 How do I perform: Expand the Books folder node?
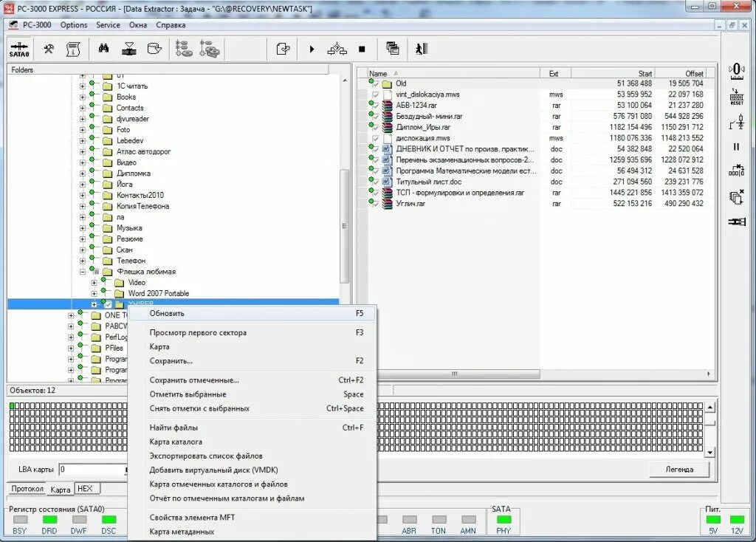pyautogui.click(x=83, y=97)
